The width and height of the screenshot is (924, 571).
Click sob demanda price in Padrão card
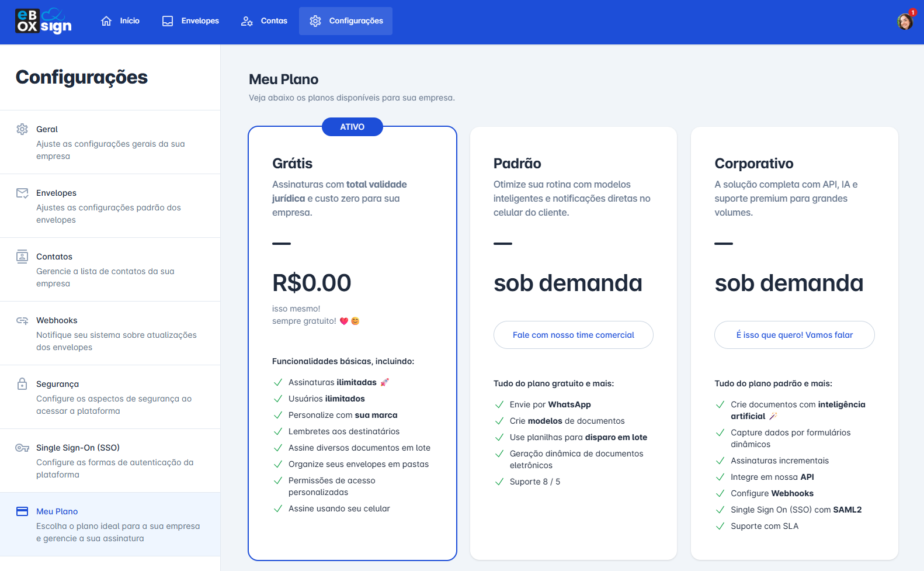pyautogui.click(x=568, y=283)
